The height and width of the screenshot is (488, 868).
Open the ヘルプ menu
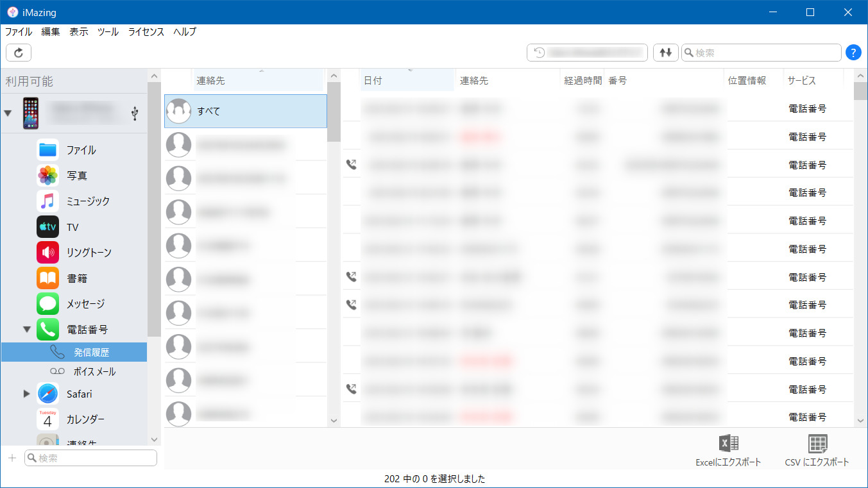(x=185, y=31)
